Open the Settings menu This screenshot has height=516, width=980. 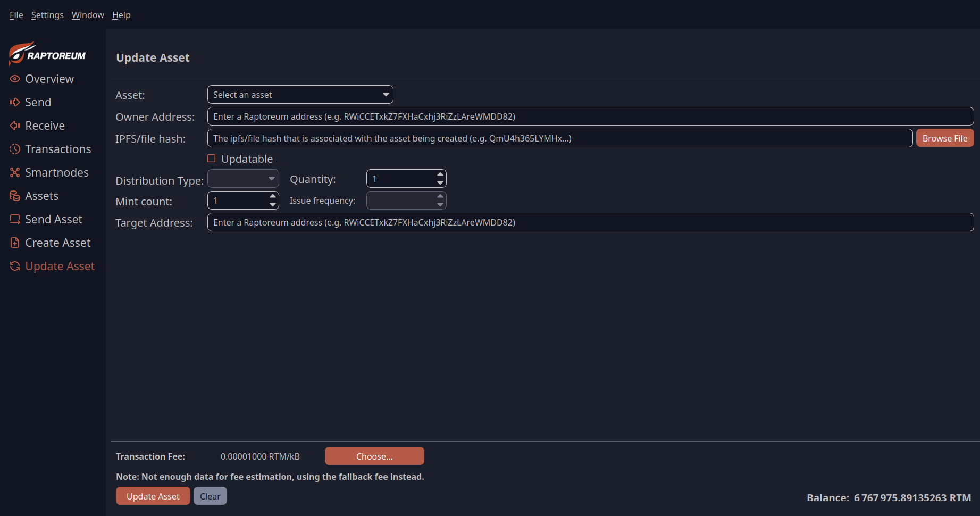pyautogui.click(x=47, y=15)
